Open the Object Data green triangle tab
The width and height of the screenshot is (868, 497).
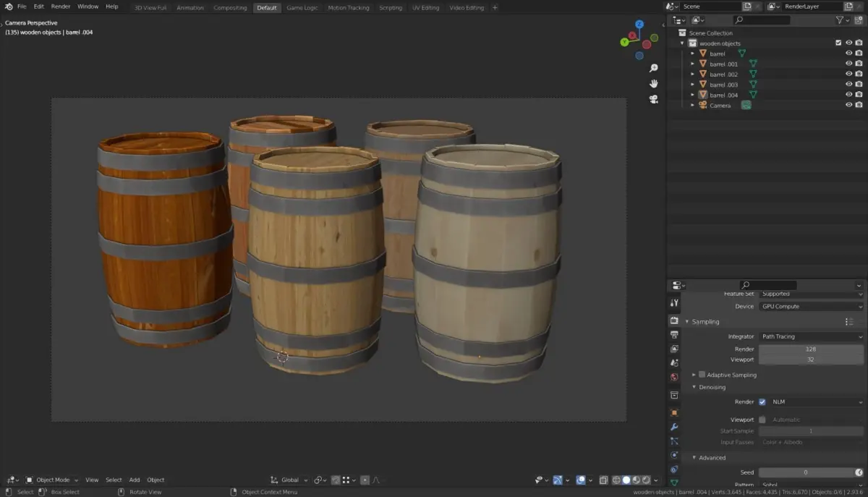click(x=674, y=482)
